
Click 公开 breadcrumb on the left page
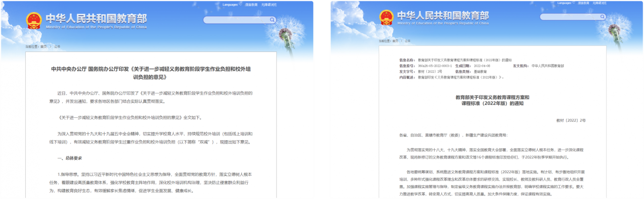point(57,47)
